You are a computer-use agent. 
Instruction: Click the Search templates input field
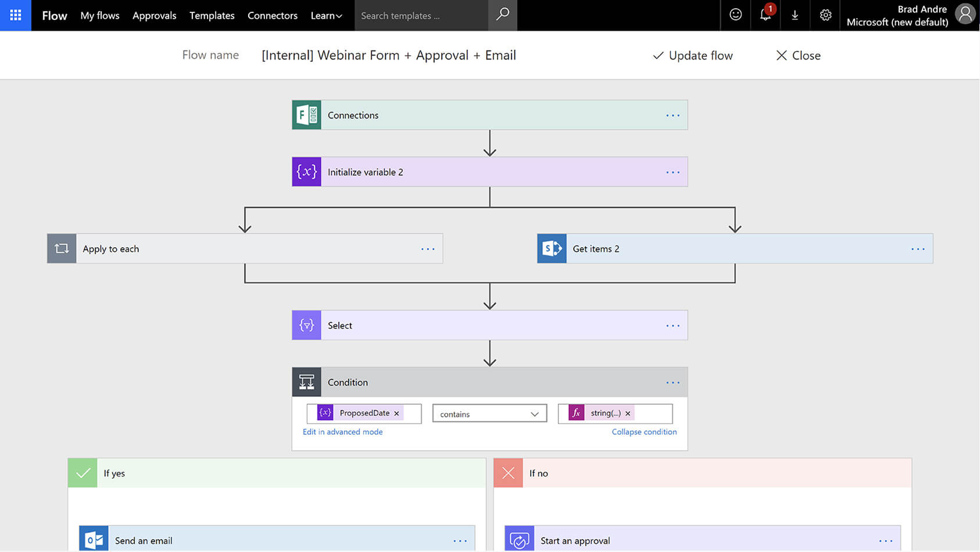click(421, 16)
